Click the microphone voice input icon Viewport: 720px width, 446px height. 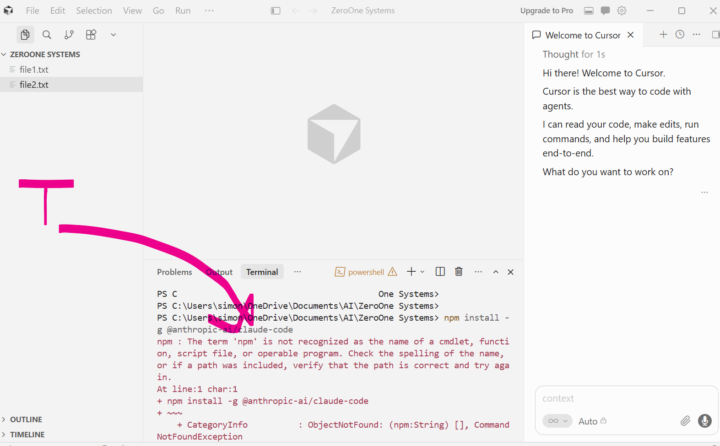pyautogui.click(x=704, y=421)
